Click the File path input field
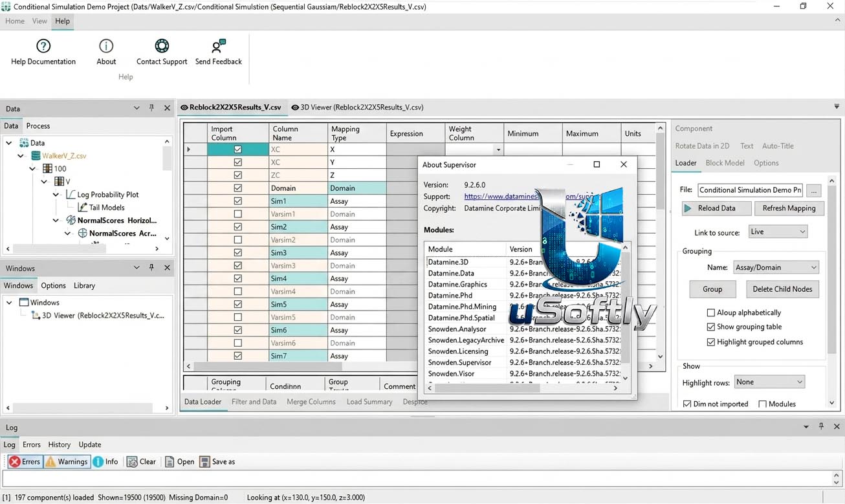Image resolution: width=845 pixels, height=504 pixels. click(750, 190)
